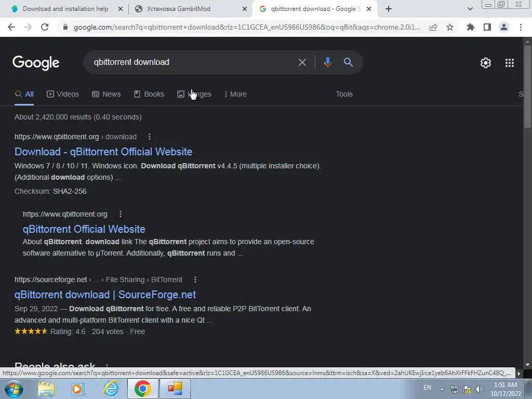
Task: Open qBittorrent download SourceForge.net link
Action: 105,295
